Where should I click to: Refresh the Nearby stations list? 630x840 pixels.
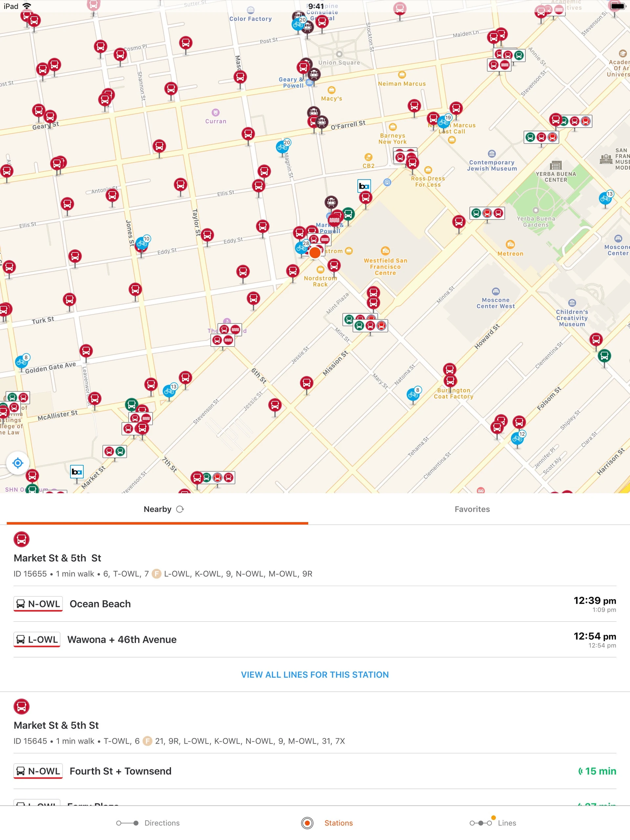coord(180,509)
